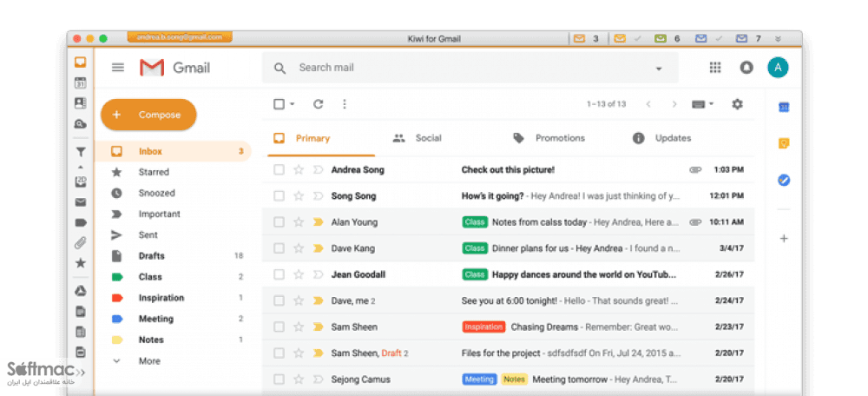This screenshot has width=868, height=396.
Task: Open Google Drive from the Kiwi sidebar
Action: point(80,291)
